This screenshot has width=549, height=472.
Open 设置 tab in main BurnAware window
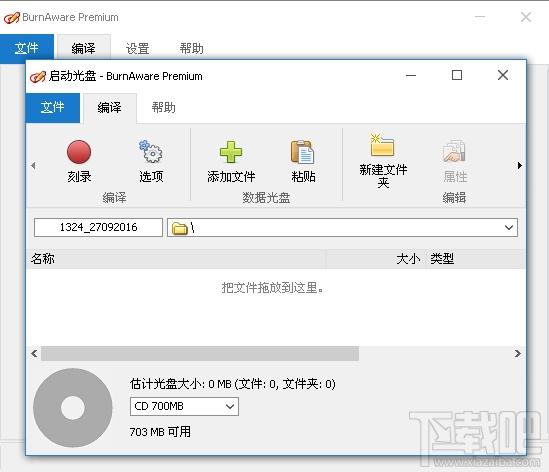tap(138, 48)
